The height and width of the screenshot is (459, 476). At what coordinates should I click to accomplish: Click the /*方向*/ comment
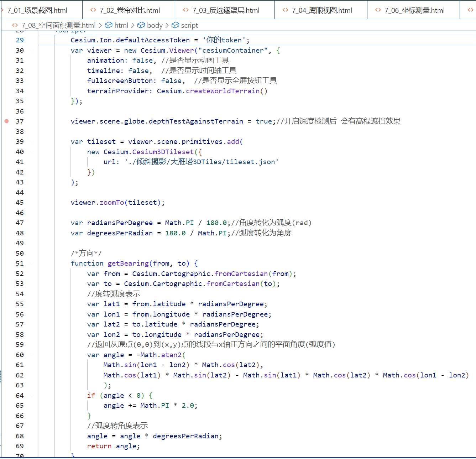(86, 253)
